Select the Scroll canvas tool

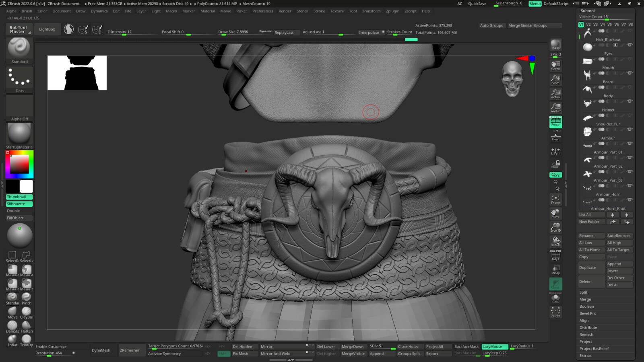click(x=555, y=65)
